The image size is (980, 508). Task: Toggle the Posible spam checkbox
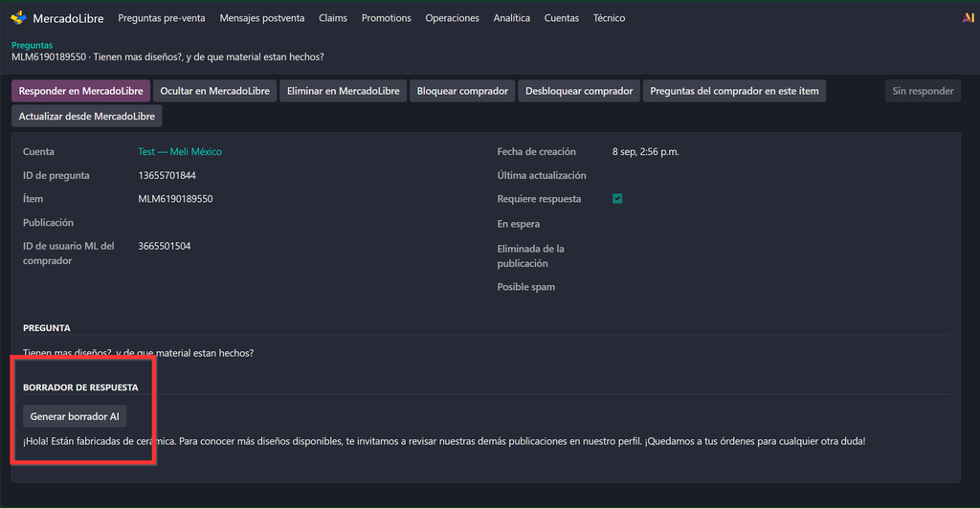click(x=617, y=287)
